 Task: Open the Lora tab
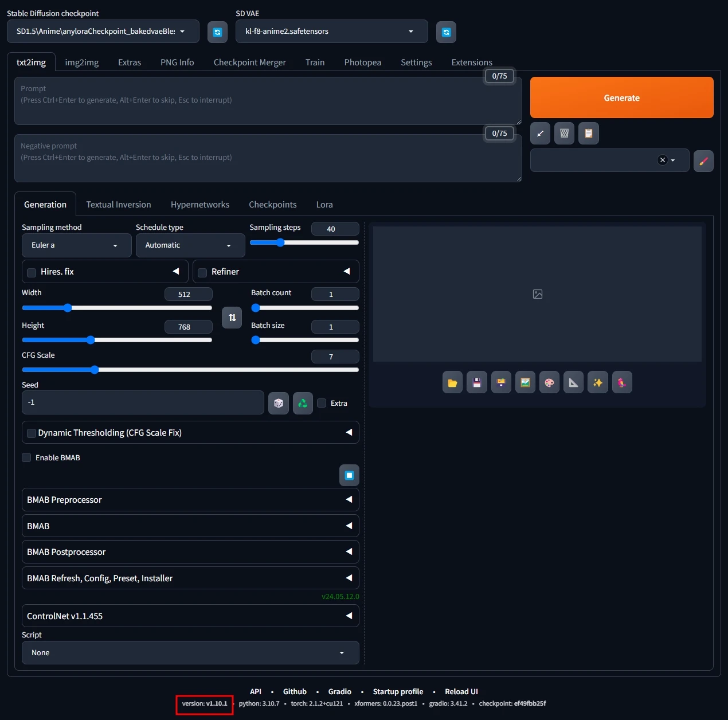(x=324, y=205)
